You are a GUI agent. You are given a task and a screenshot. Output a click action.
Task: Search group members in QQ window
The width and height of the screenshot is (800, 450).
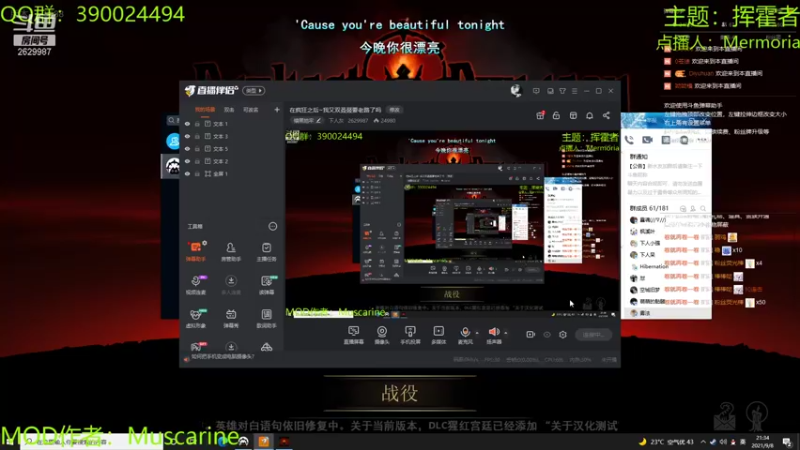tap(703, 208)
